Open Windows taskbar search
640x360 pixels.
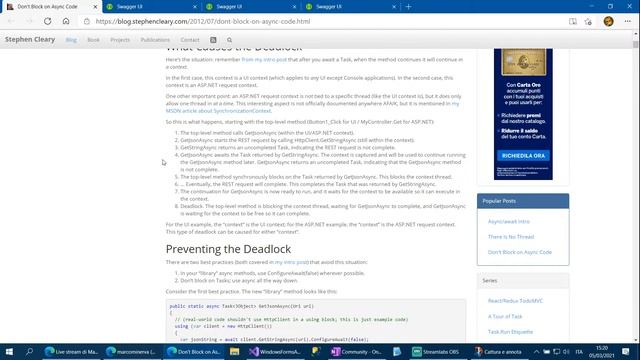pos(29,351)
